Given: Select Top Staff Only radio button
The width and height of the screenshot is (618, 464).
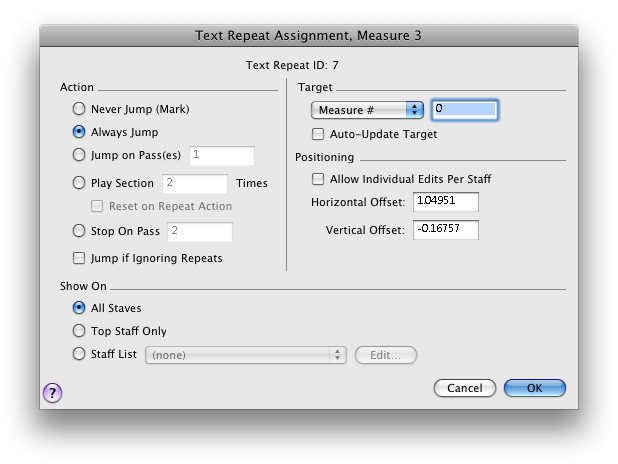Looking at the screenshot, I should coord(79,331).
